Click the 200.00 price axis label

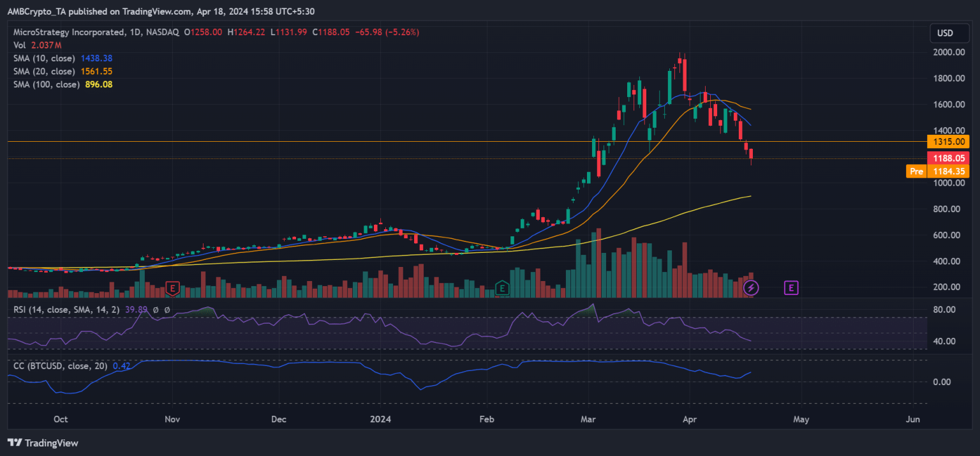point(947,287)
